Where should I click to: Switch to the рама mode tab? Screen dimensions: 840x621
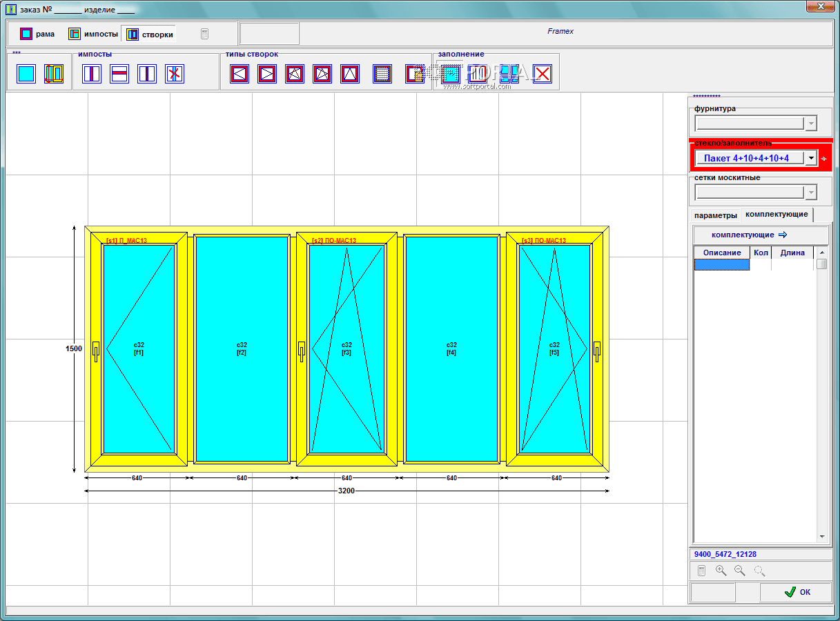37,34
